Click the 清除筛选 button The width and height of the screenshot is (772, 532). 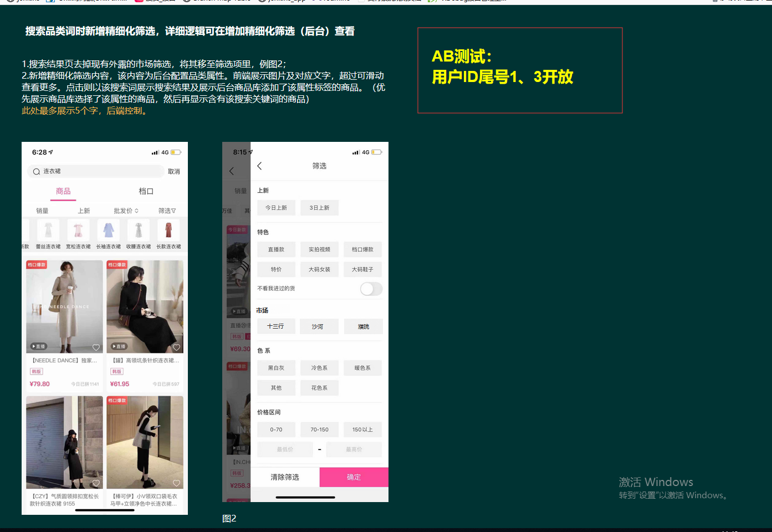(285, 477)
